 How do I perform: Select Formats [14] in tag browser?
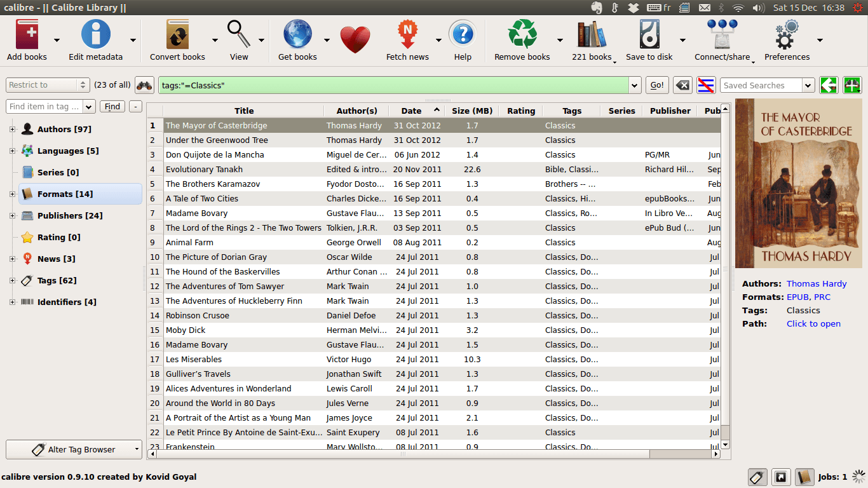tap(80, 194)
